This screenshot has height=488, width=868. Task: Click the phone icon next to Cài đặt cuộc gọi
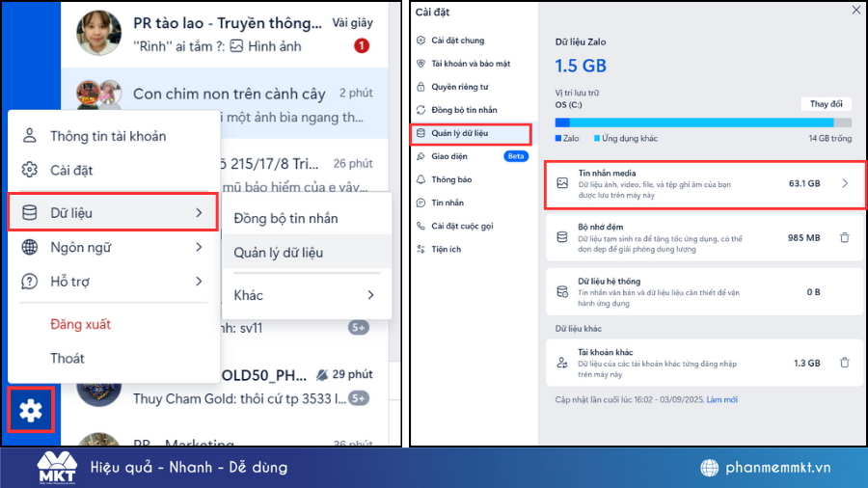tap(420, 227)
